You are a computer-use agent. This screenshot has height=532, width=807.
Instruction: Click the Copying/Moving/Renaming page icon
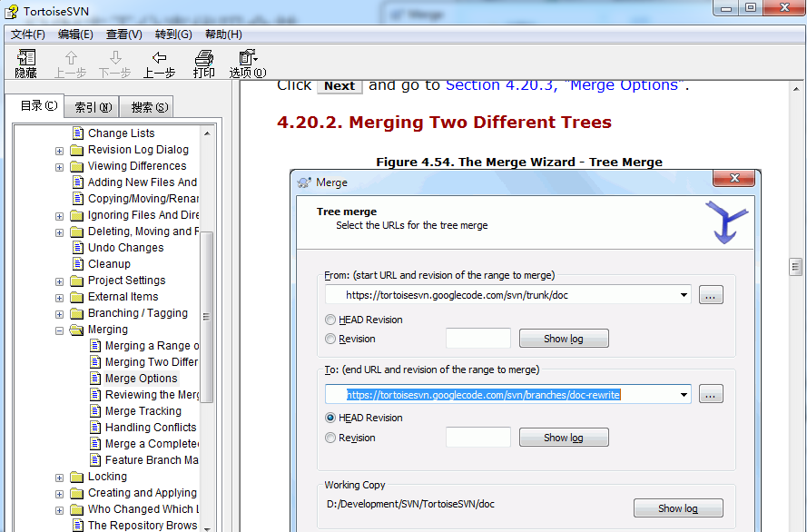coord(78,199)
